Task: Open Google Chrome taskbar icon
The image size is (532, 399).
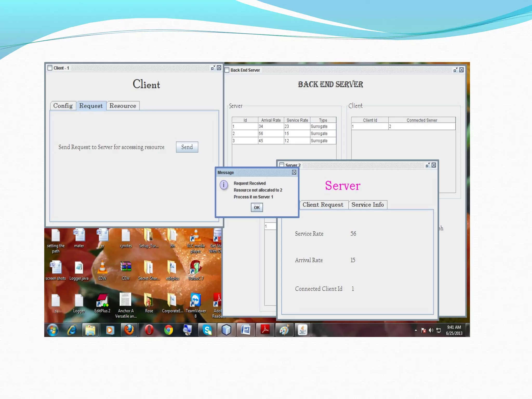Action: [169, 330]
